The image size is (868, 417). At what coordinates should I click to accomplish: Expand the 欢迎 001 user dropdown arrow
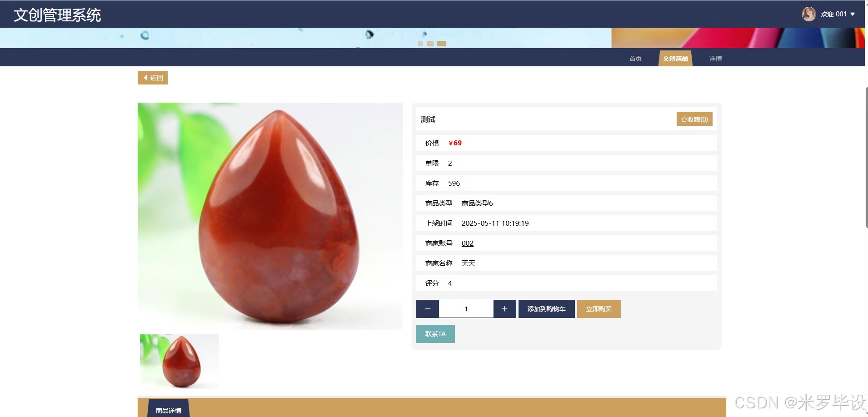pos(853,14)
